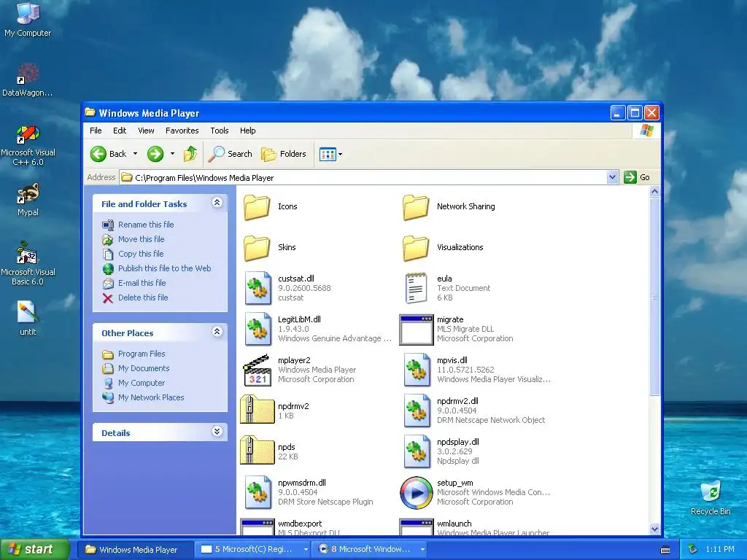Select the npdsplay.dll file icon

[x=417, y=451]
